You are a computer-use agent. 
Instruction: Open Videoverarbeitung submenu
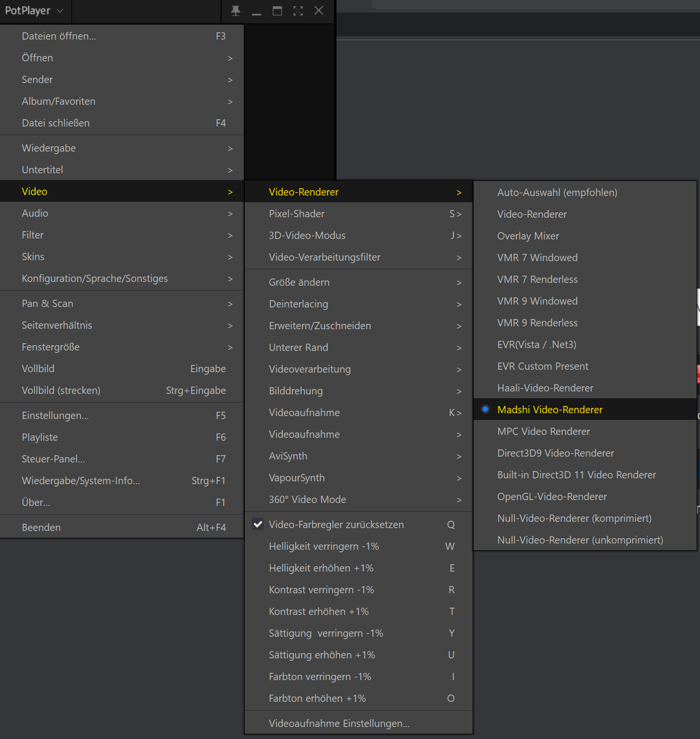coord(359,369)
